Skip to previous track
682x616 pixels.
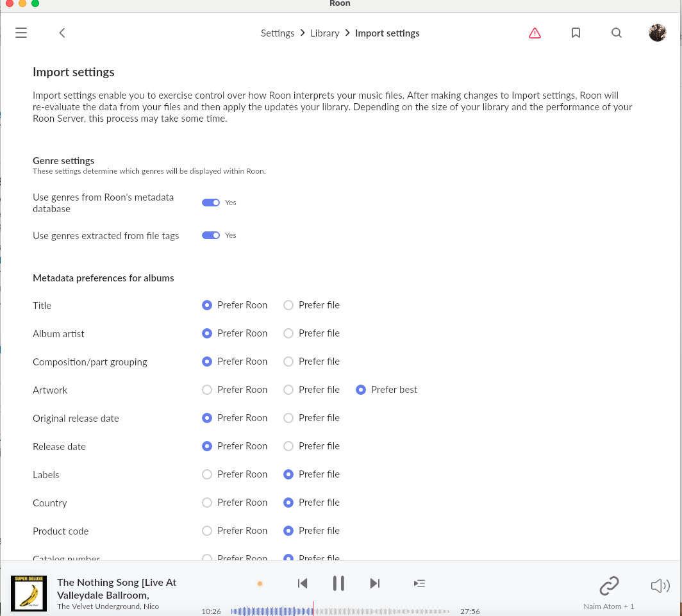tap(303, 583)
